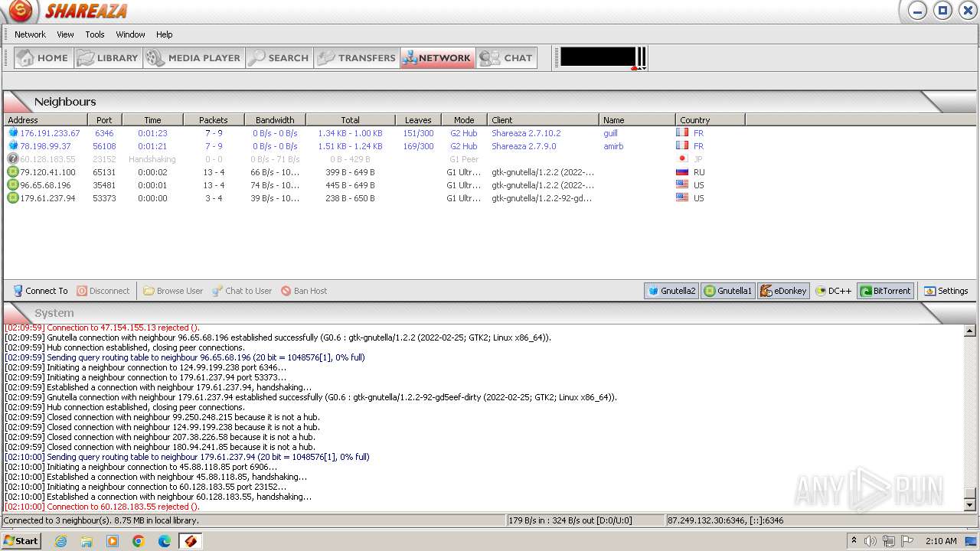Viewport: 980px width, 551px height.
Task: Click the bandwidth graph monitor
Action: click(598, 57)
